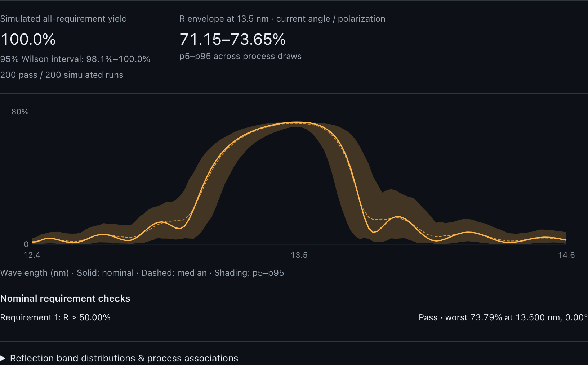
Task: Click the dashed vertical marker at 13.5 nm
Action: tap(299, 178)
